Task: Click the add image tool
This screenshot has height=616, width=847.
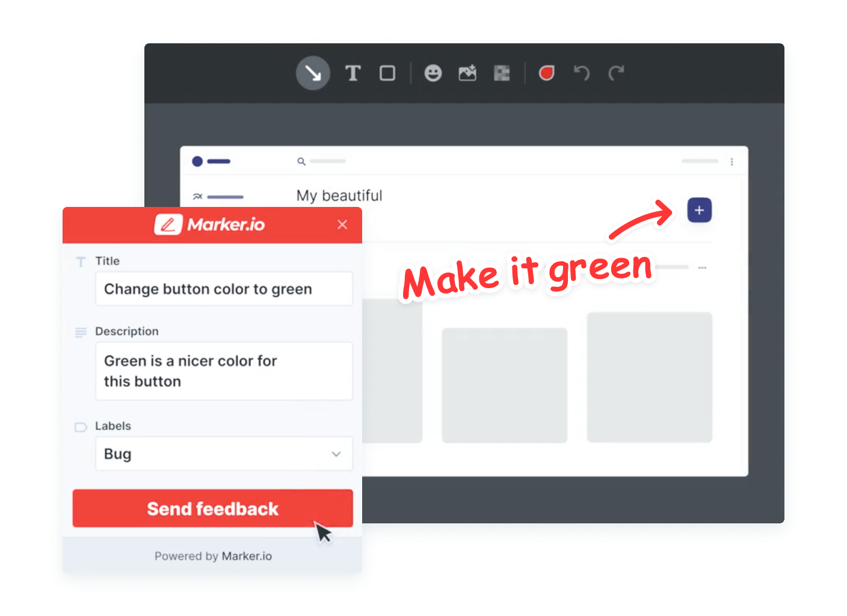Action: coord(467,73)
